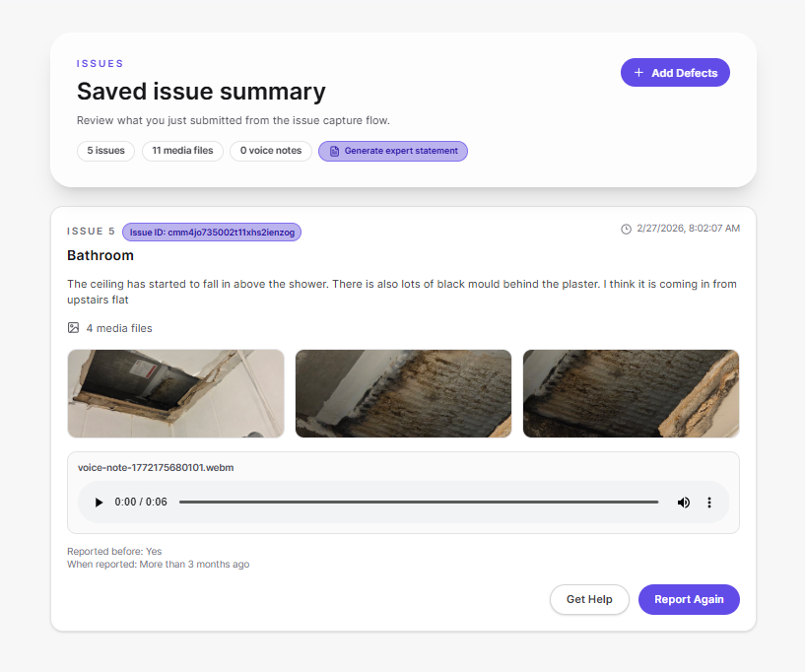
Task: Select the '5 issues' summary chip
Action: pos(105,151)
